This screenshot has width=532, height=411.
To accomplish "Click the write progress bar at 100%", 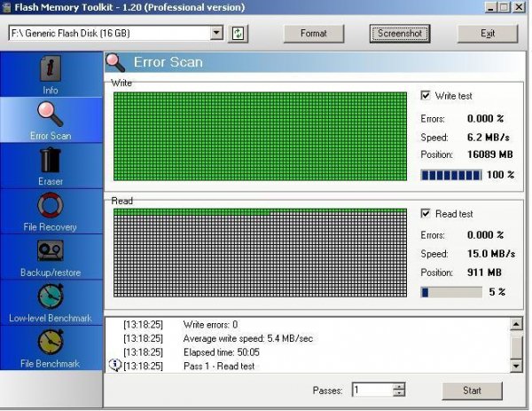I will click(x=451, y=175).
